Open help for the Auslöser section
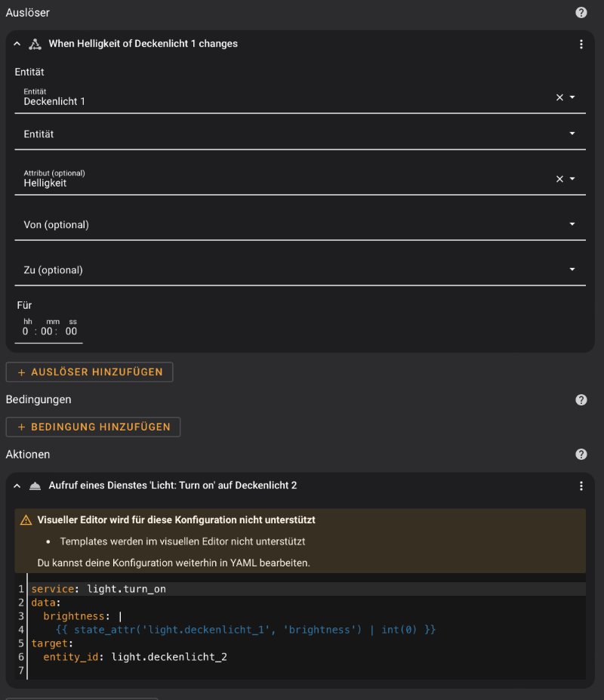The image size is (604, 700). [x=581, y=12]
